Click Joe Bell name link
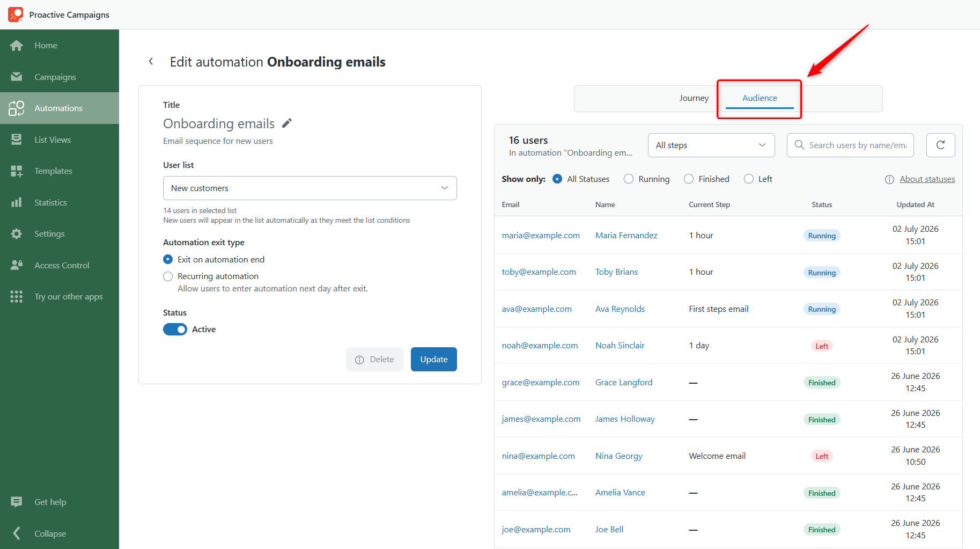 [609, 530]
